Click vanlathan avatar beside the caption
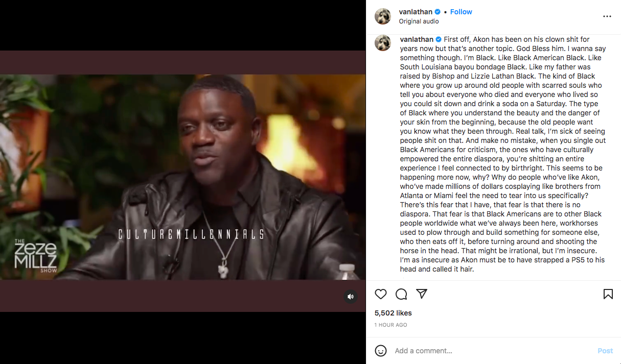 [x=383, y=43]
